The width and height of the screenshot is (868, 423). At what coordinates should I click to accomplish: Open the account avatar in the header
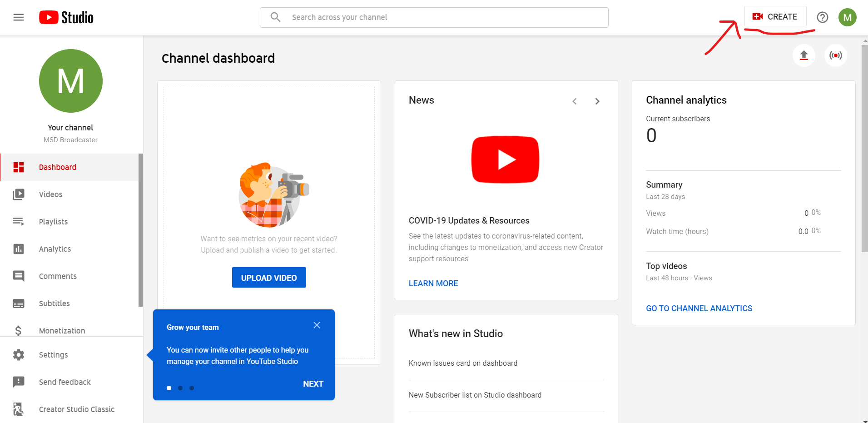click(847, 17)
